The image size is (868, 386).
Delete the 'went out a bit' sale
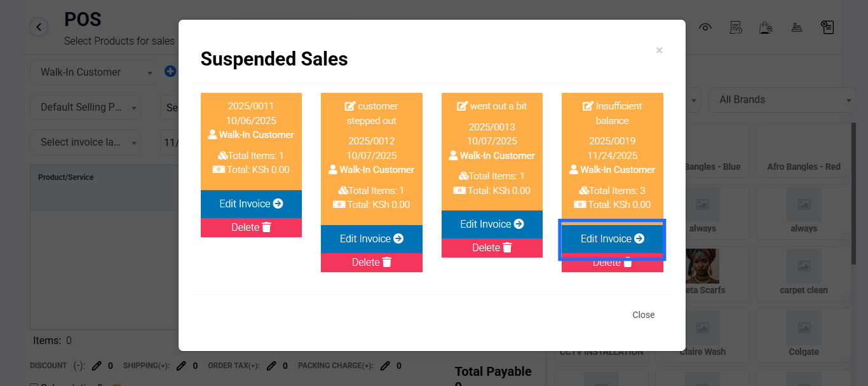click(x=492, y=248)
